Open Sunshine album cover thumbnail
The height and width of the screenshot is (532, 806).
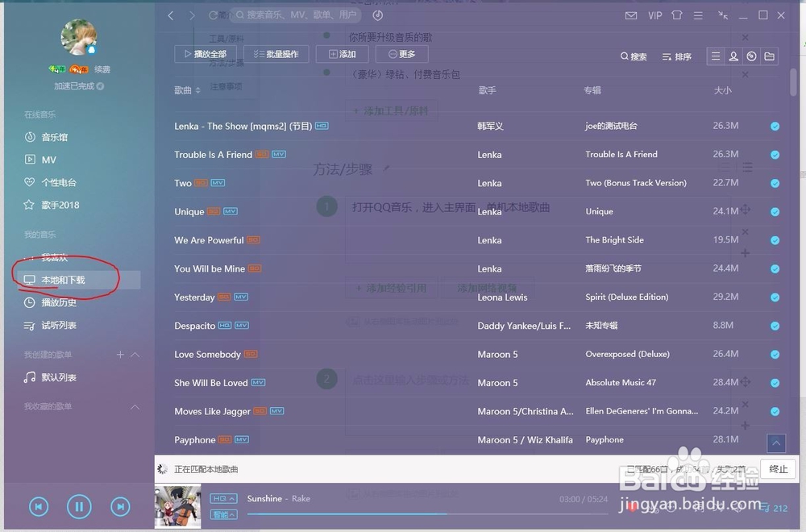pos(178,507)
